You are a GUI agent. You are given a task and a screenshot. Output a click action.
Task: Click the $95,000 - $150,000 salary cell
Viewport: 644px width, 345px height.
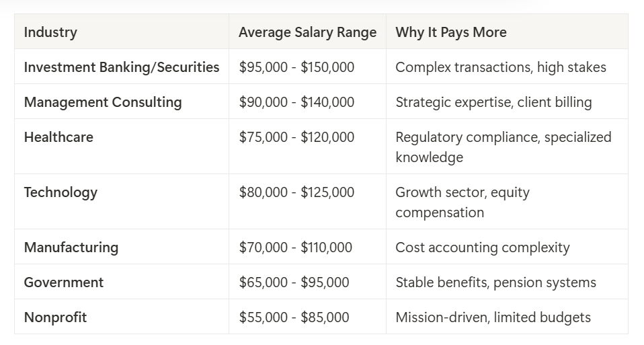pos(296,67)
